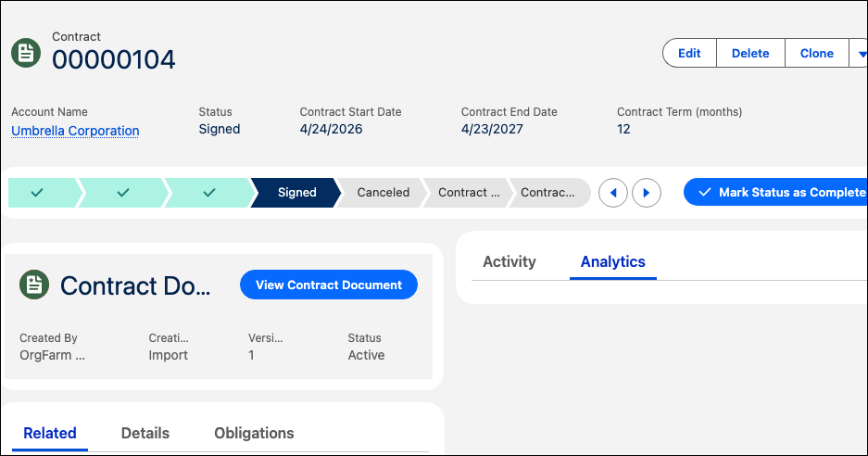Click the Edit button
This screenshot has height=456, width=868.
click(689, 53)
